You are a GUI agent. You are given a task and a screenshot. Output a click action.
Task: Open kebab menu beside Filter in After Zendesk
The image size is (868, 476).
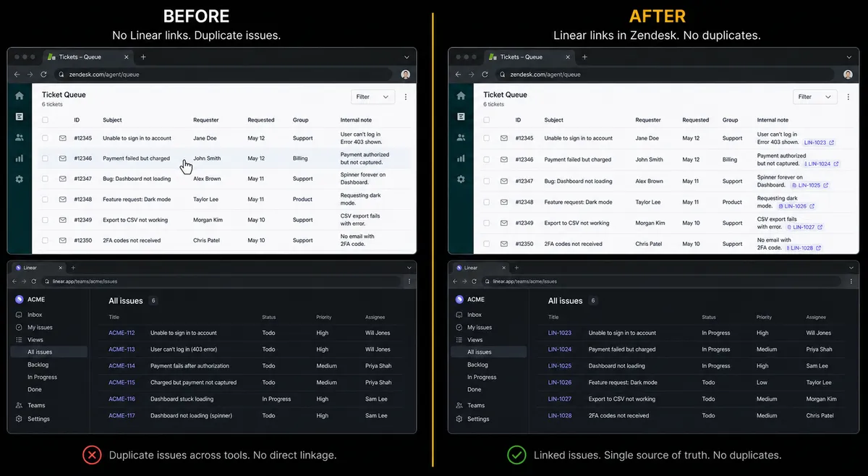pos(847,96)
